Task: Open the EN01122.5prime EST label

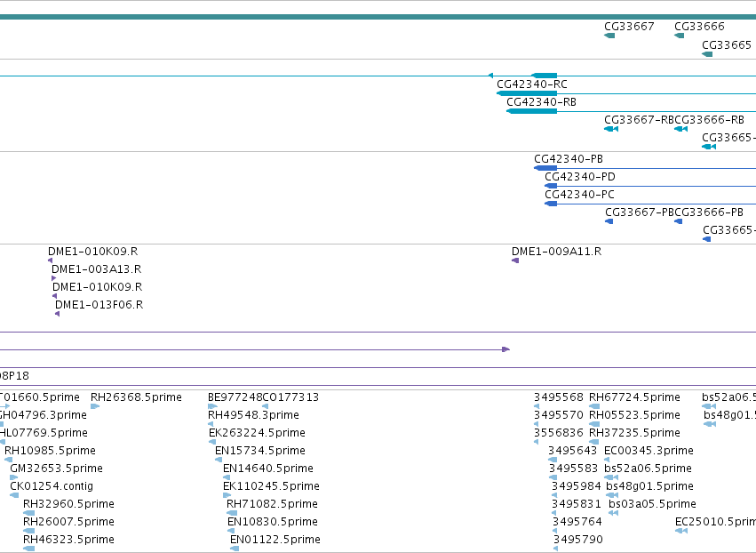Action: [275, 540]
